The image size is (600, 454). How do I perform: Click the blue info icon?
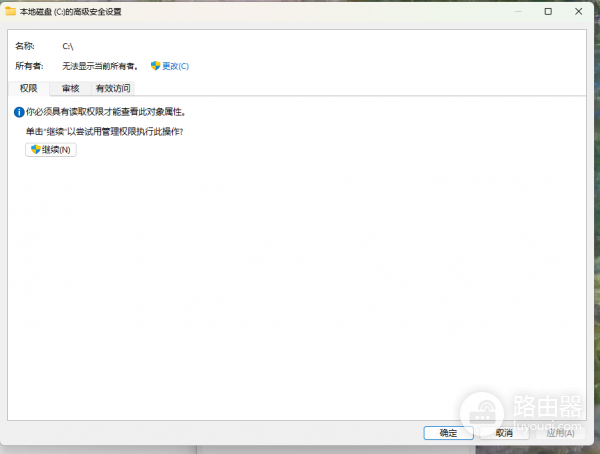click(x=19, y=112)
